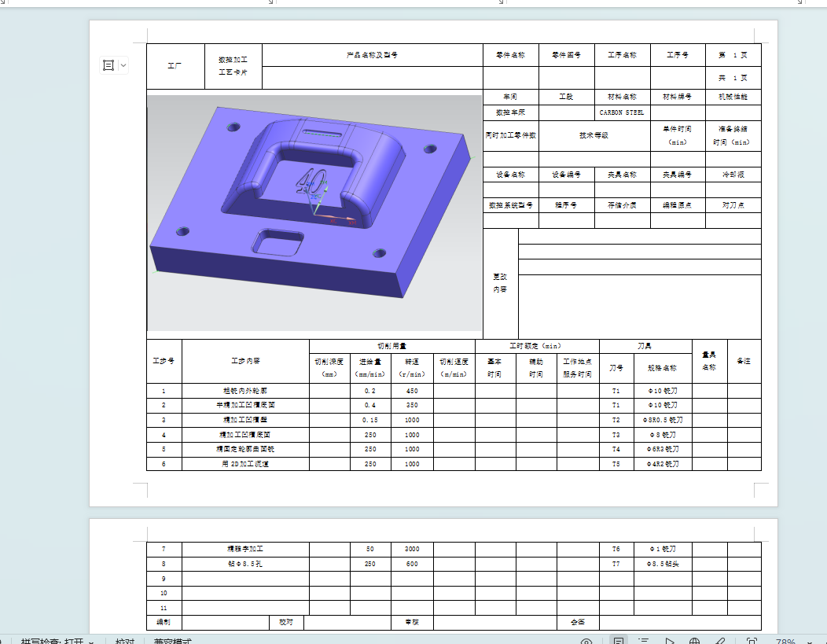
Task: Click the 机械性能 cell
Action: [733, 97]
